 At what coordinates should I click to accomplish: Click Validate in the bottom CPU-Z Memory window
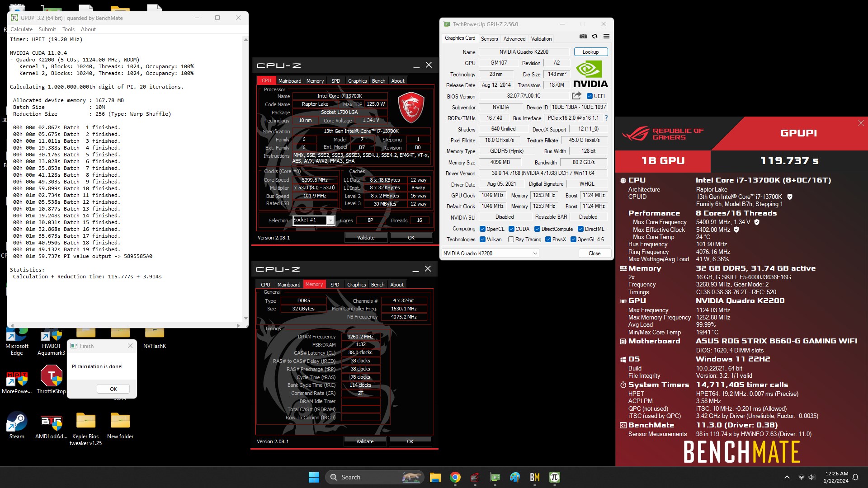(x=365, y=441)
